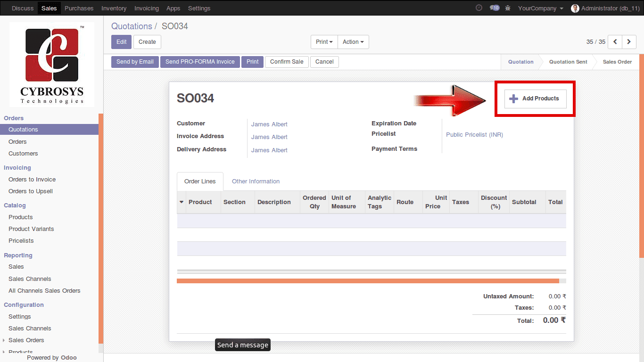Open delivery address James Albert link

point(269,150)
